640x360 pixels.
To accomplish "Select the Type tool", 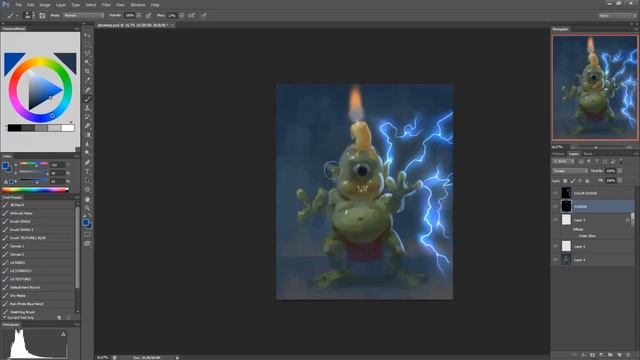I will click(87, 171).
